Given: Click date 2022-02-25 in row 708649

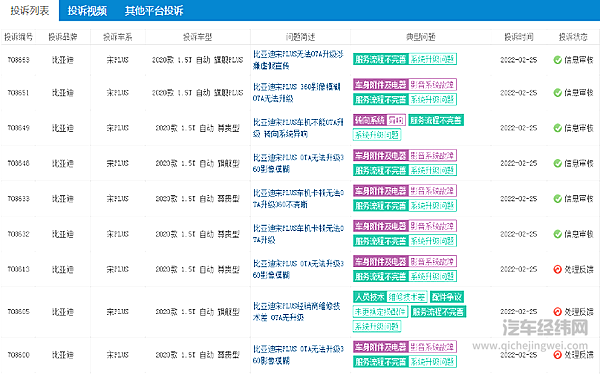Looking at the screenshot, I should click(518, 128).
